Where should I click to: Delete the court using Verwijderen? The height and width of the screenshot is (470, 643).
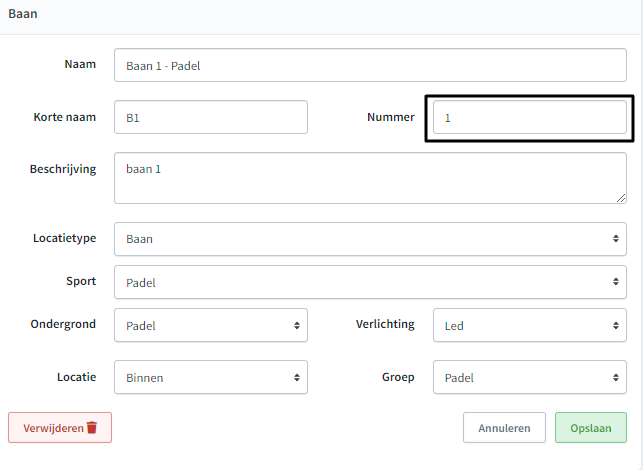(x=60, y=428)
